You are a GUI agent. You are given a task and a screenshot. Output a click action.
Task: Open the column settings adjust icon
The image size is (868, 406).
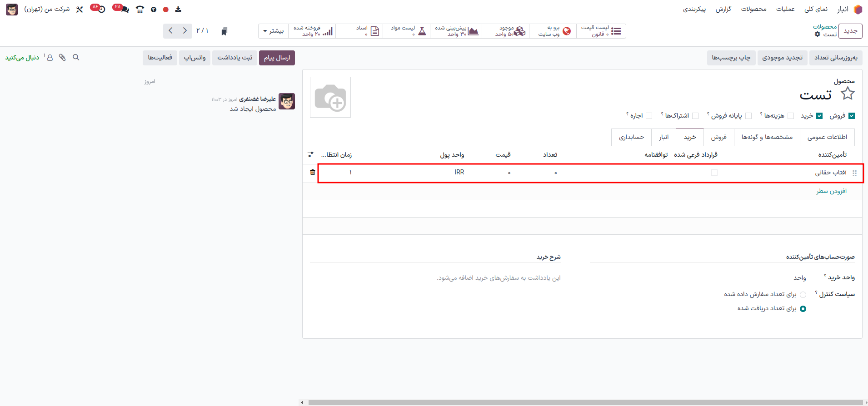click(311, 155)
